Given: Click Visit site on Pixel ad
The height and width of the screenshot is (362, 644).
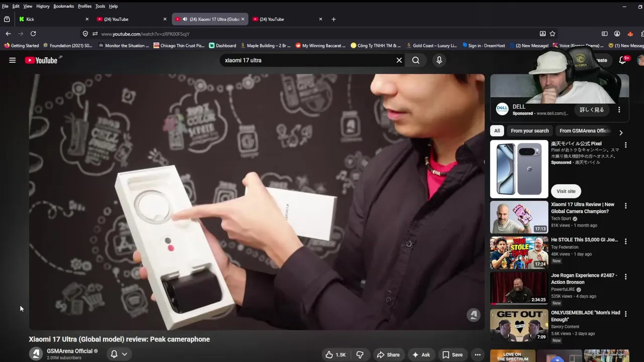Looking at the screenshot, I should tap(566, 191).
